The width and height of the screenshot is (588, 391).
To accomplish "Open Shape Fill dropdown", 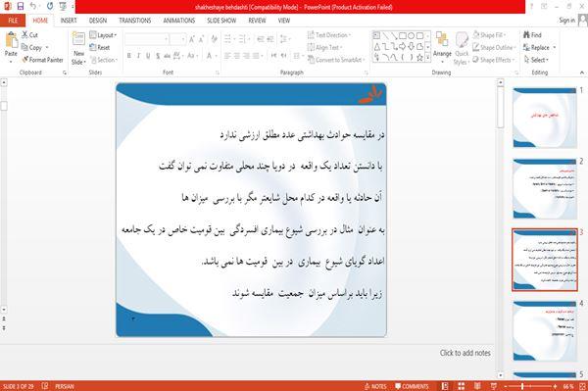I will point(489,35).
